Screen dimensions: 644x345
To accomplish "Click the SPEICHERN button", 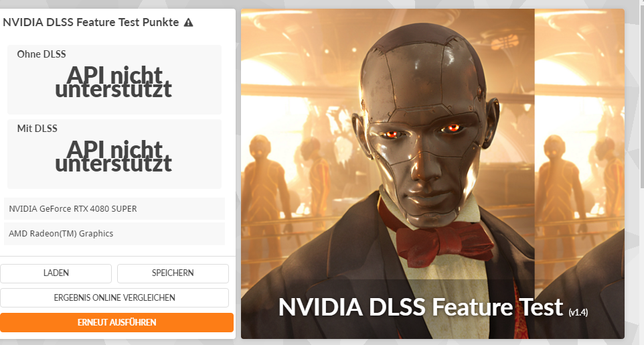I will (173, 273).
